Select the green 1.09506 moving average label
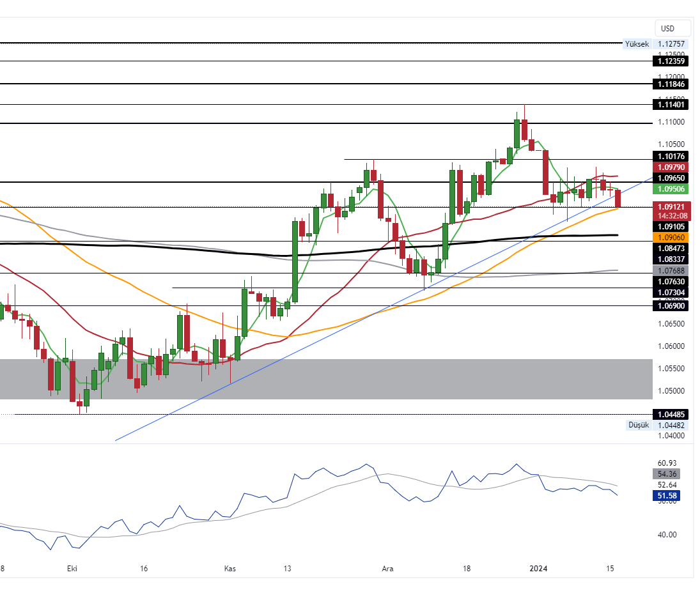The height and width of the screenshot is (600, 700). point(671,188)
